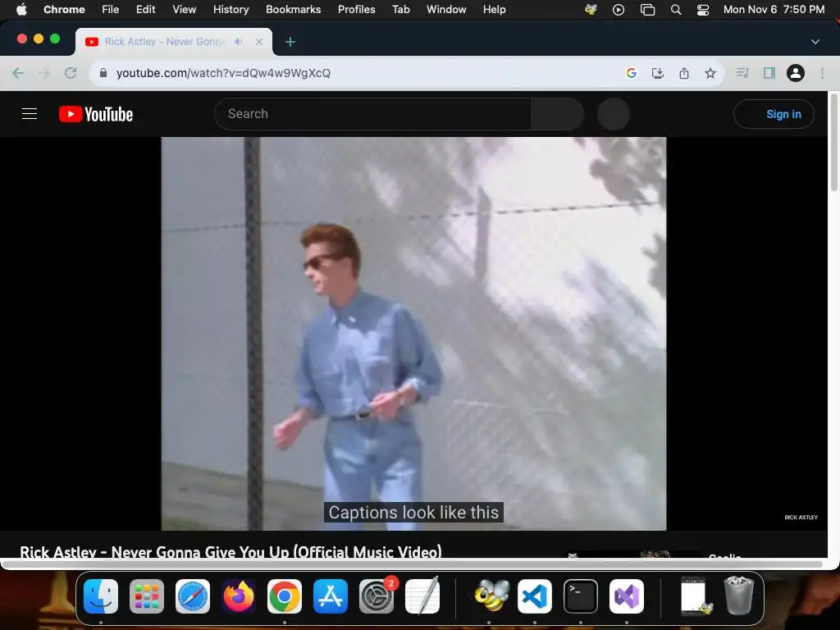Click the voice search round button
The width and height of the screenshot is (840, 630).
tap(614, 113)
